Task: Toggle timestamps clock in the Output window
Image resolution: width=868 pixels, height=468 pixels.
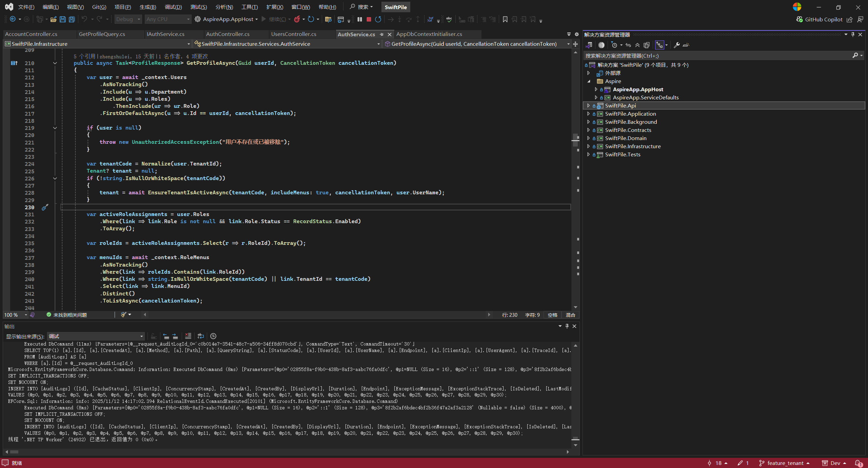Action: pos(213,336)
